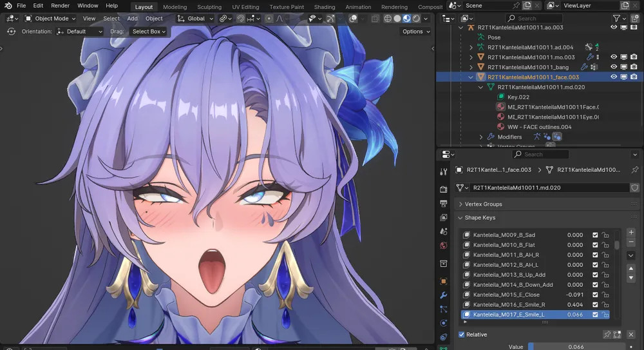The image size is (644, 350).
Task: Toggle render camera for ao.003 armature
Action: 634,27
